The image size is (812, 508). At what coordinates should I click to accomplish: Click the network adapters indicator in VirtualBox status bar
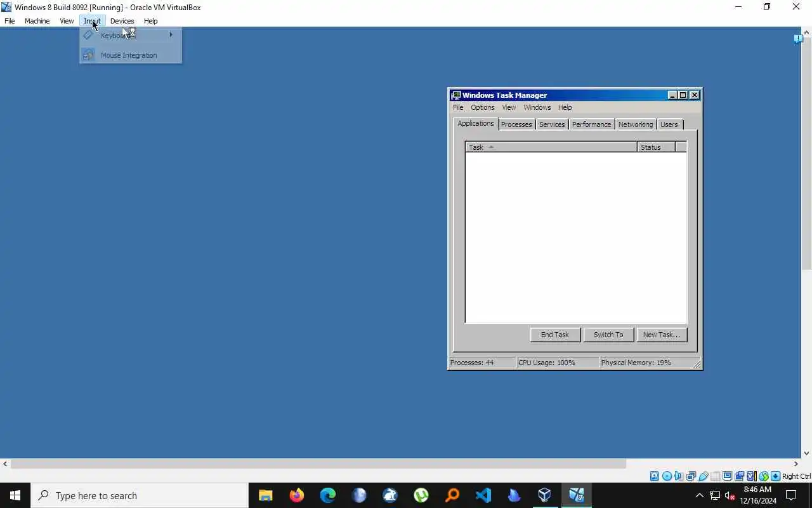click(691, 476)
